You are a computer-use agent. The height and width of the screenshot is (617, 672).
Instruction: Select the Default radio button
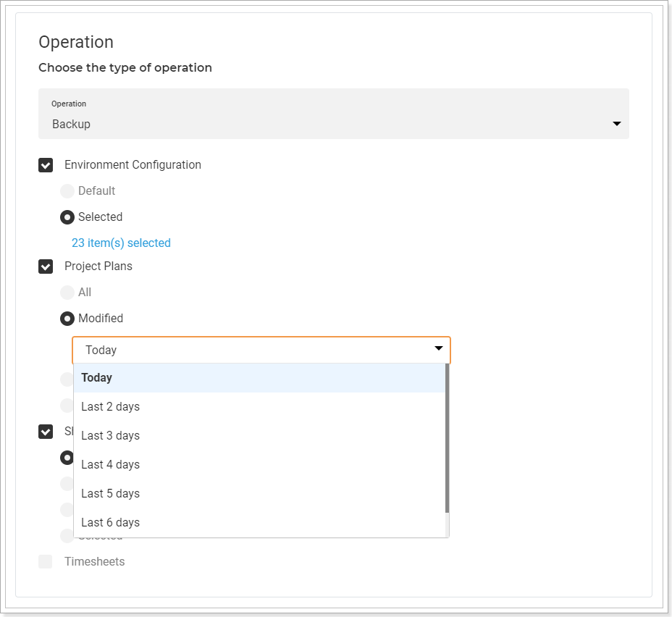click(x=67, y=191)
